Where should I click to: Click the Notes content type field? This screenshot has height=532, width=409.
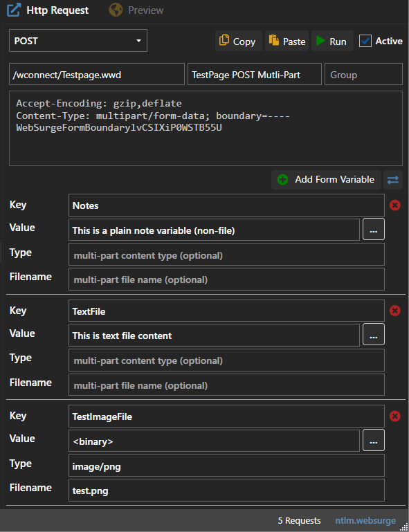click(226, 255)
